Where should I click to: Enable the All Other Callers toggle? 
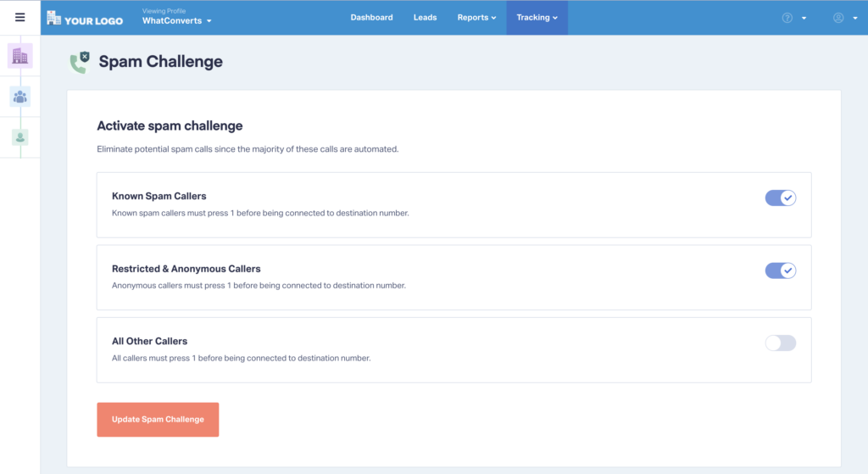781,343
